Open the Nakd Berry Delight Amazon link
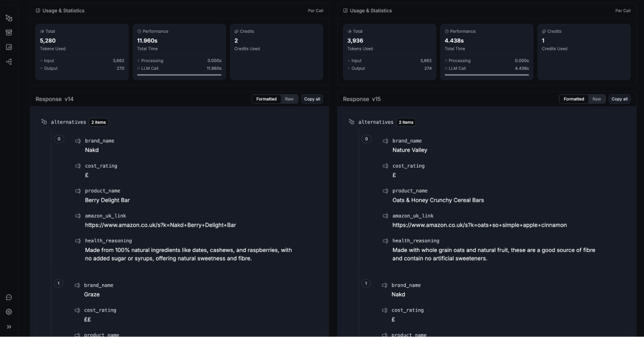Image resolution: width=644 pixels, height=337 pixels. coord(160,225)
